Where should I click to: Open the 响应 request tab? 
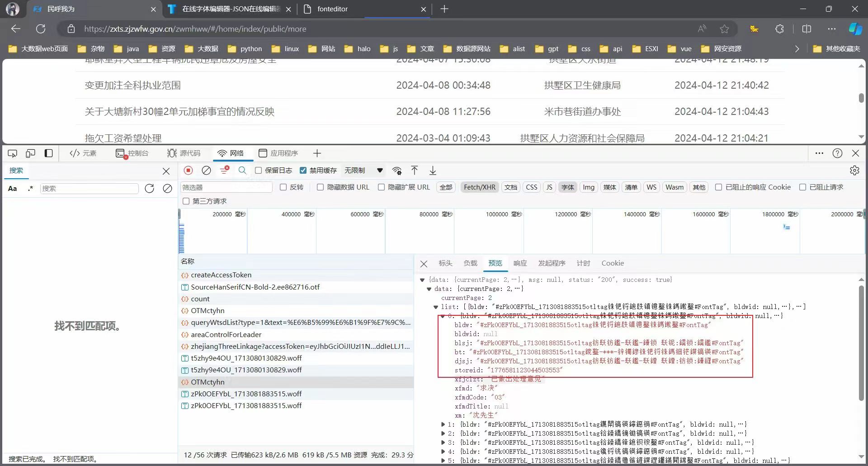coord(520,263)
